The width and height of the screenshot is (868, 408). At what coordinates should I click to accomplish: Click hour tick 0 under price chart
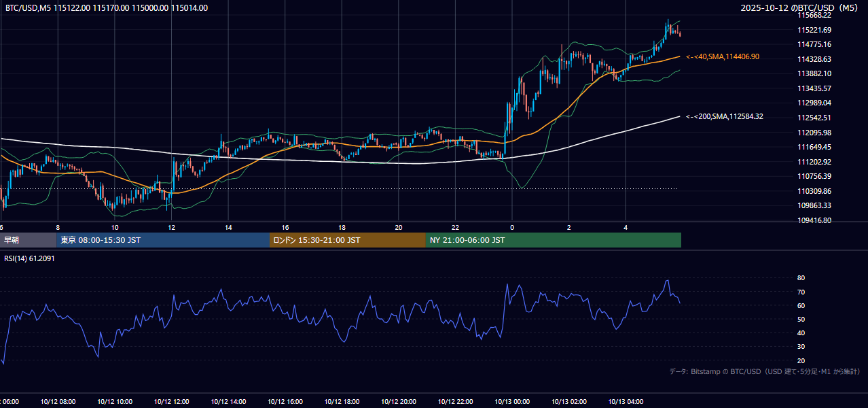point(512,228)
